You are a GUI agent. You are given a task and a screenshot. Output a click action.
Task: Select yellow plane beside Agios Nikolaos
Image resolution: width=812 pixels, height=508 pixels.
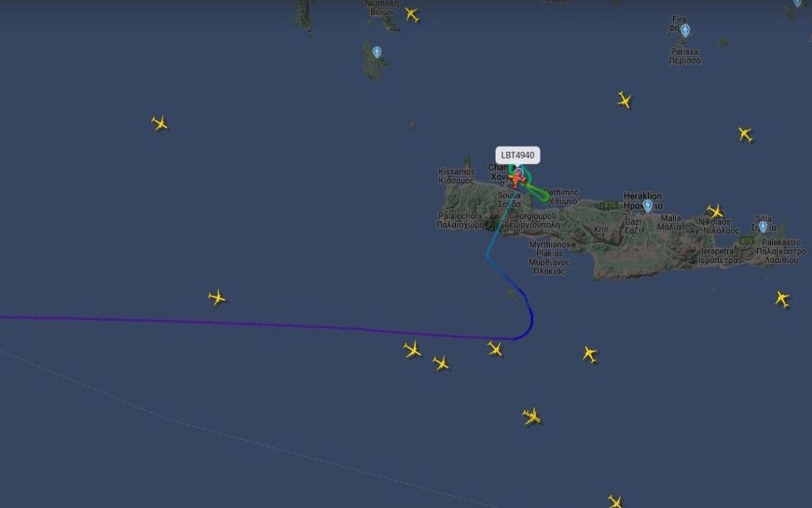coord(714,212)
